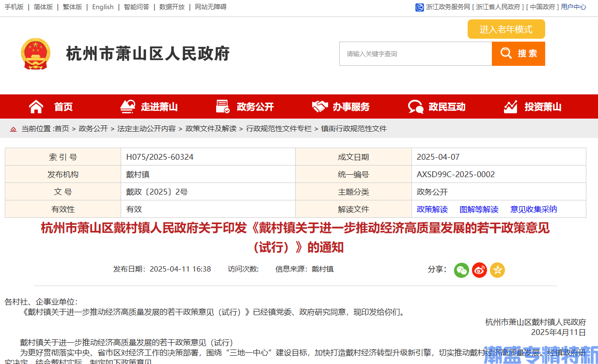Click the salutation 各村社、企事业单位
Viewport: 598px width, 364px height.
point(41,302)
